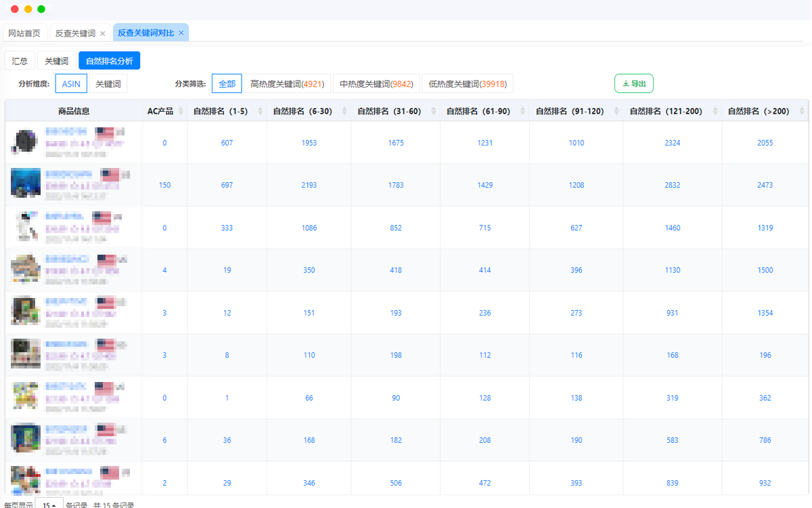Sort by AC产品 column sort icon
812x508 pixels.
click(x=181, y=112)
